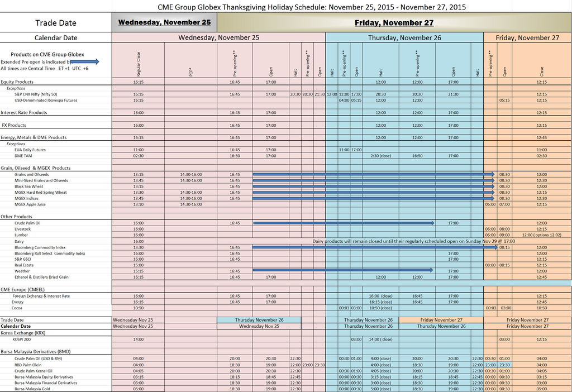Select the "Korea Exchange (KRX)" section label
The width and height of the screenshot is (572, 392).
[x=23, y=333]
